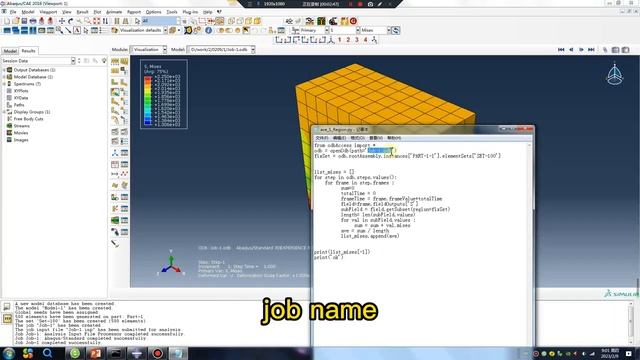Open the Plug-ins menu
This screenshot has width=640, height=360.
(190, 12)
